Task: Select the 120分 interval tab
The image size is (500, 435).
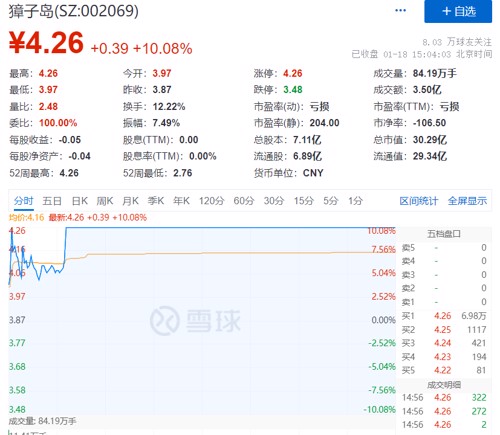Action: (211, 201)
